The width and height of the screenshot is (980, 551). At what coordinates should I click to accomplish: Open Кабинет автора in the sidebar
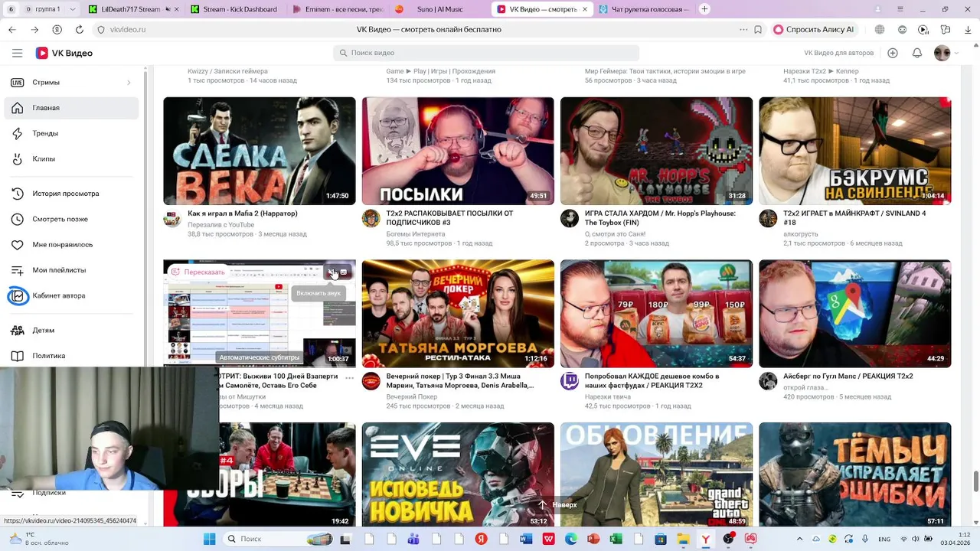(x=71, y=295)
